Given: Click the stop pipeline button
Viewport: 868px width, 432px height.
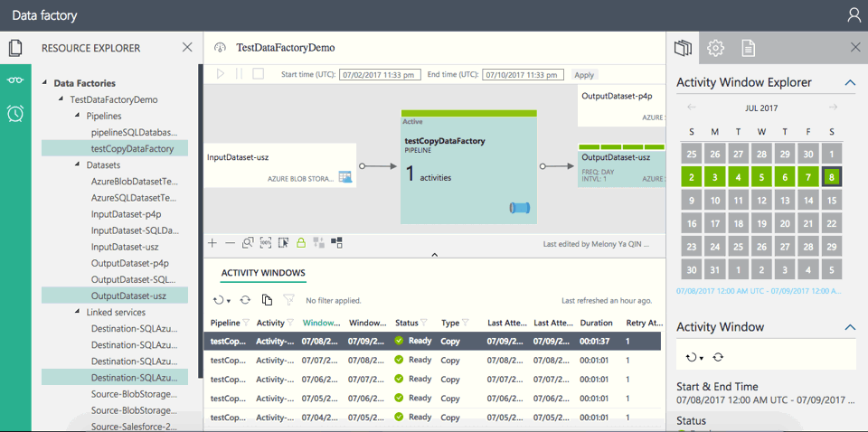Looking at the screenshot, I should [258, 74].
